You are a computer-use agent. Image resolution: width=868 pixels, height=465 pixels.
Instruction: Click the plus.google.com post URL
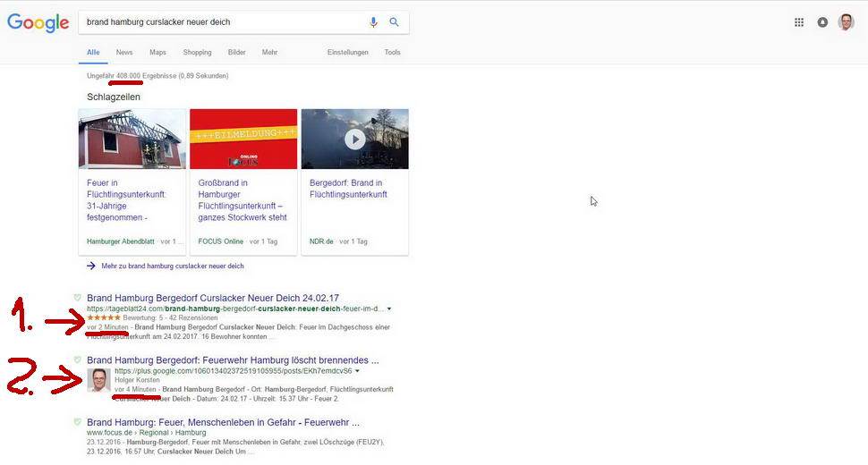[233, 371]
